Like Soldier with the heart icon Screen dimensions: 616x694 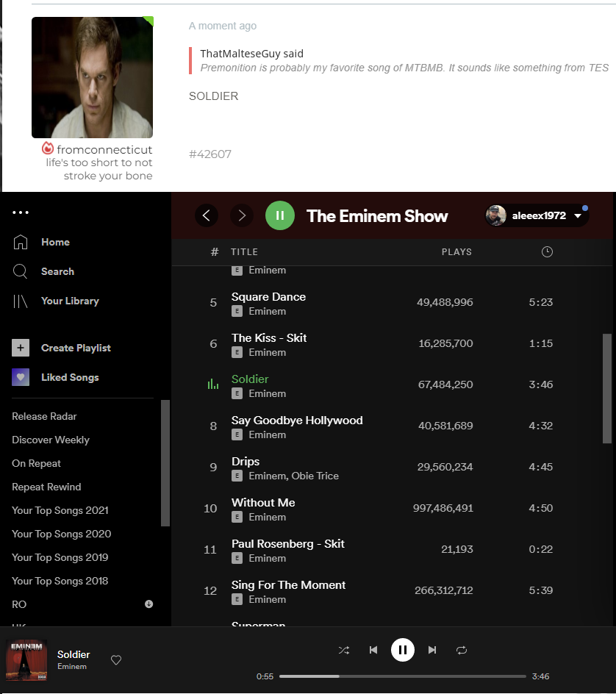click(x=116, y=660)
